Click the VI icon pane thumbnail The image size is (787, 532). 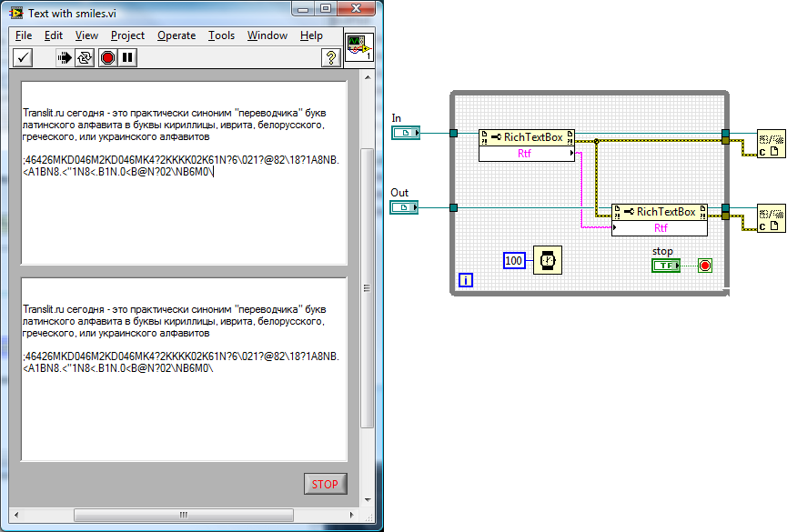359,48
